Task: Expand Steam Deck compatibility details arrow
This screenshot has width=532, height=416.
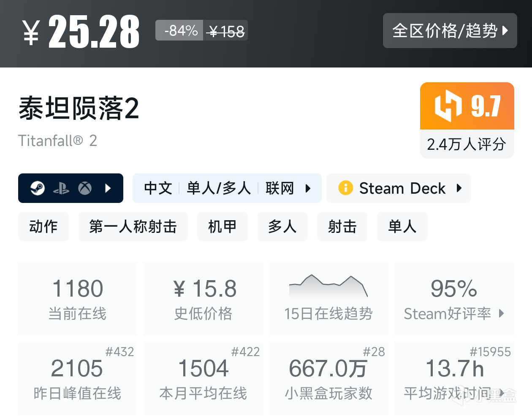Action: coord(459,188)
